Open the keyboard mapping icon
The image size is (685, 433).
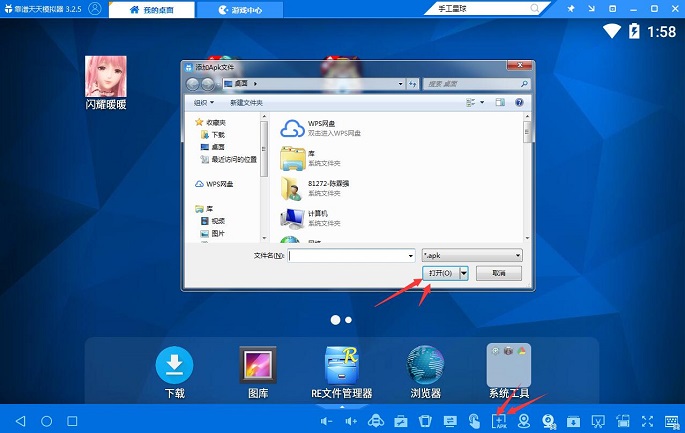(x=672, y=421)
